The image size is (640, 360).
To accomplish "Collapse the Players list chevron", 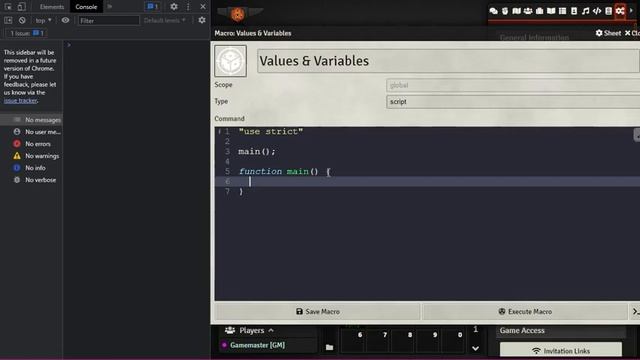I will point(271,330).
